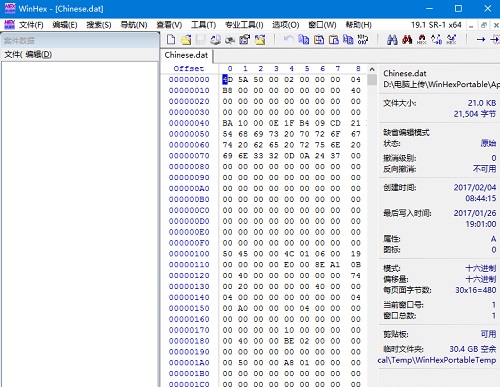500x387 pixels.
Task: Click byte E0 in row 00000110
Action: [x=289, y=265]
